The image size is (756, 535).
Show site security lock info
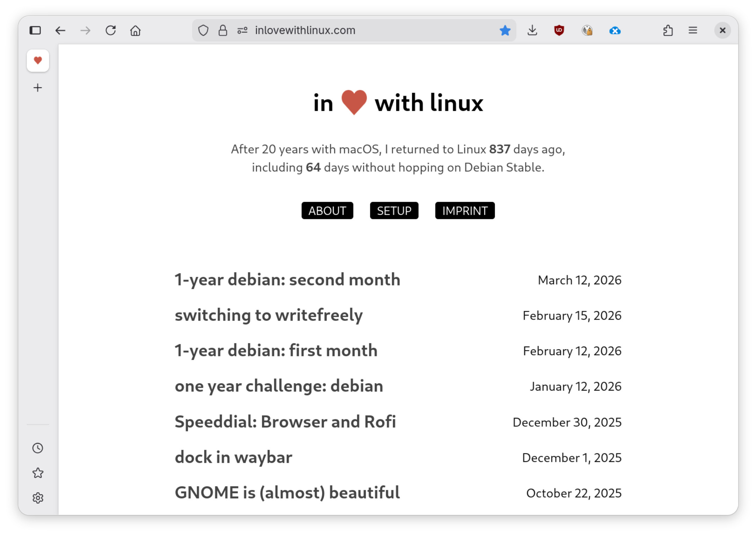point(223,30)
